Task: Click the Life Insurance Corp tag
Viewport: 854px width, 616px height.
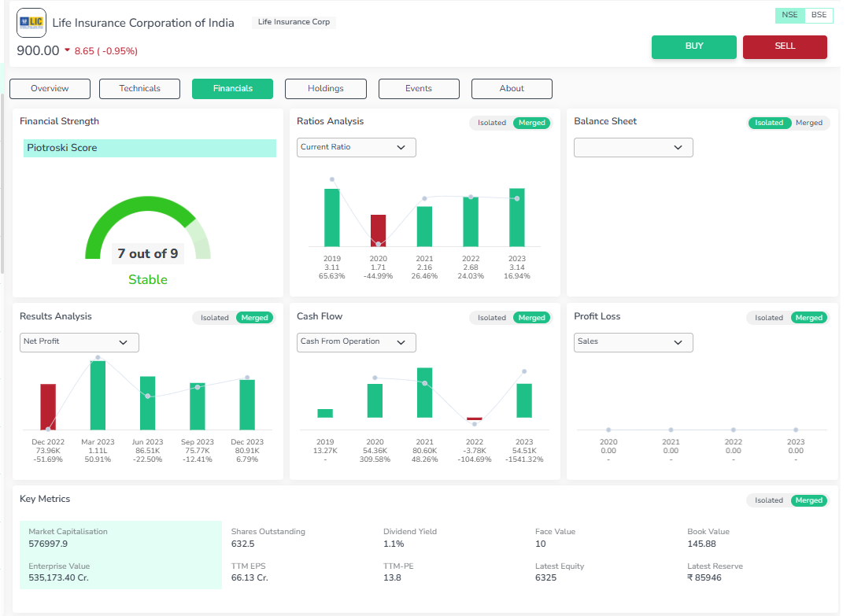Action: [x=294, y=22]
